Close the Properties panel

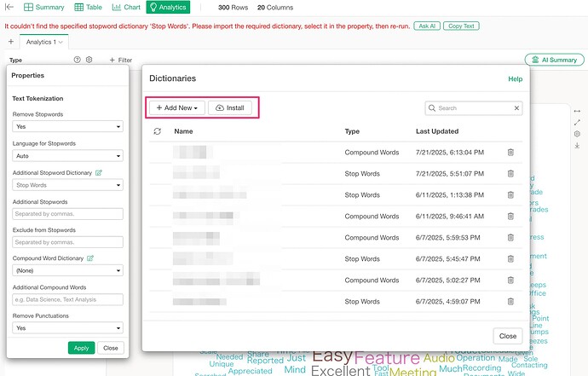point(111,348)
